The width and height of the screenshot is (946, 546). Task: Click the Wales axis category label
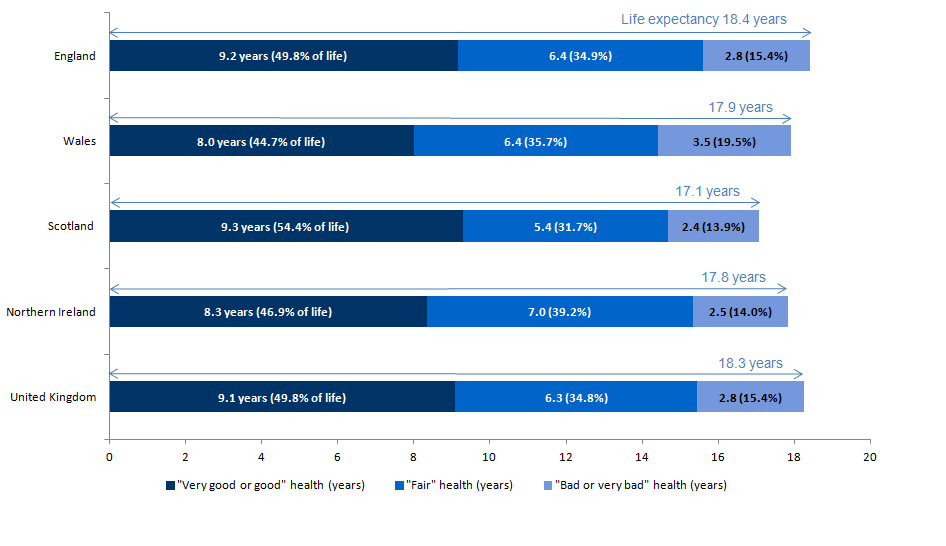(x=79, y=141)
